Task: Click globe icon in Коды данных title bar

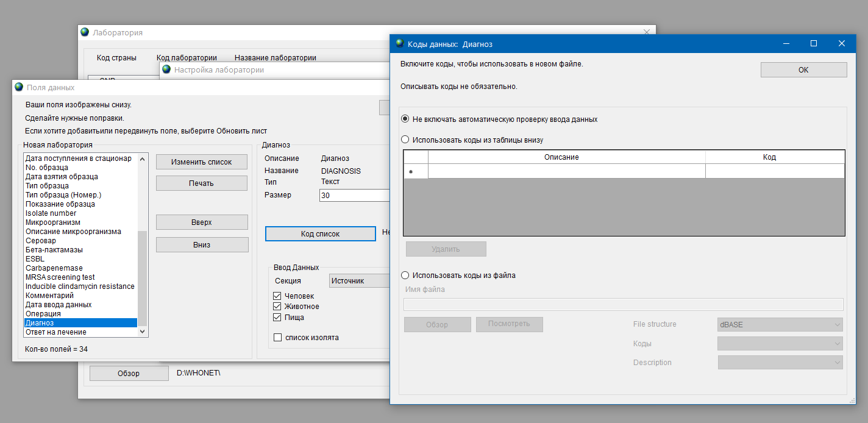Action: click(x=400, y=43)
